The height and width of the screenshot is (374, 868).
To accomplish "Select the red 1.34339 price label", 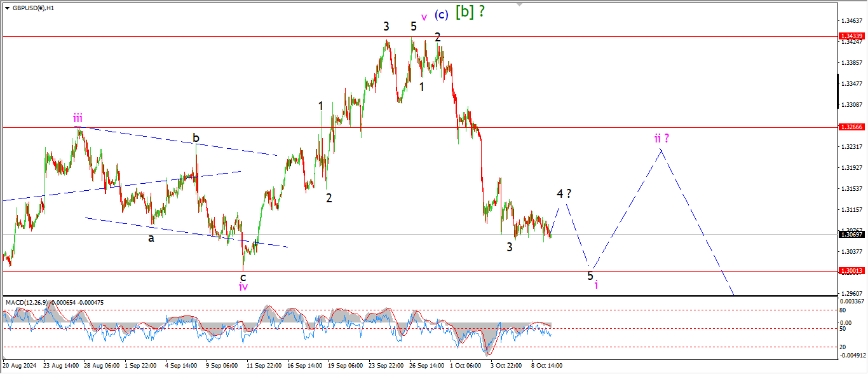I will [x=851, y=37].
